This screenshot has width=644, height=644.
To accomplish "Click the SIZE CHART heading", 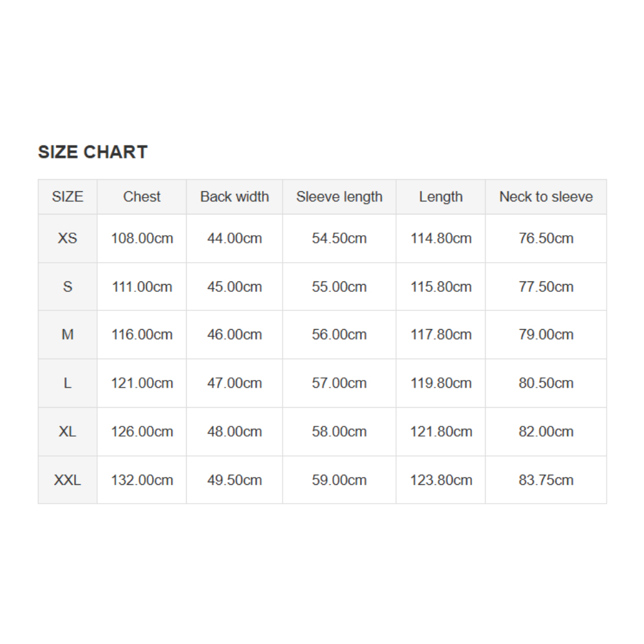I will pos(93,152).
